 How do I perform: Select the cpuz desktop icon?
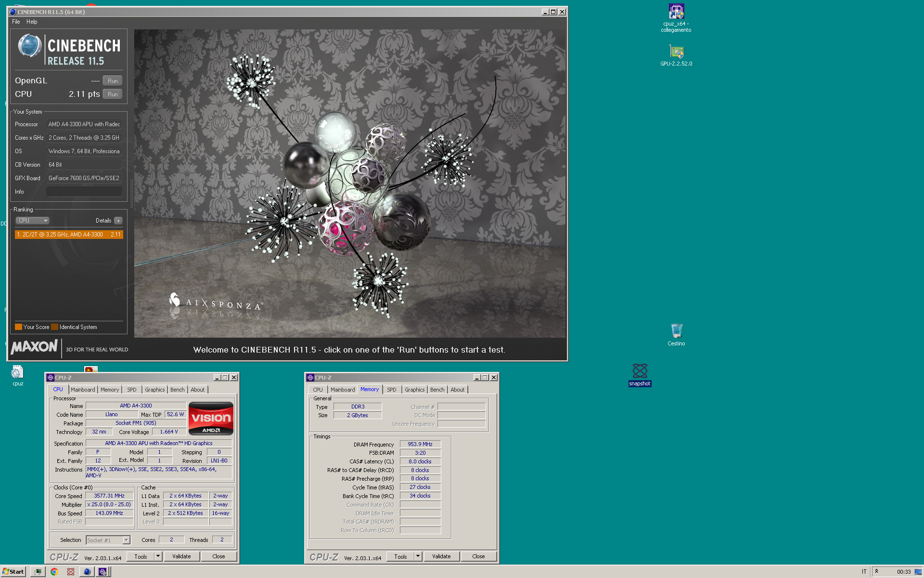tap(18, 376)
